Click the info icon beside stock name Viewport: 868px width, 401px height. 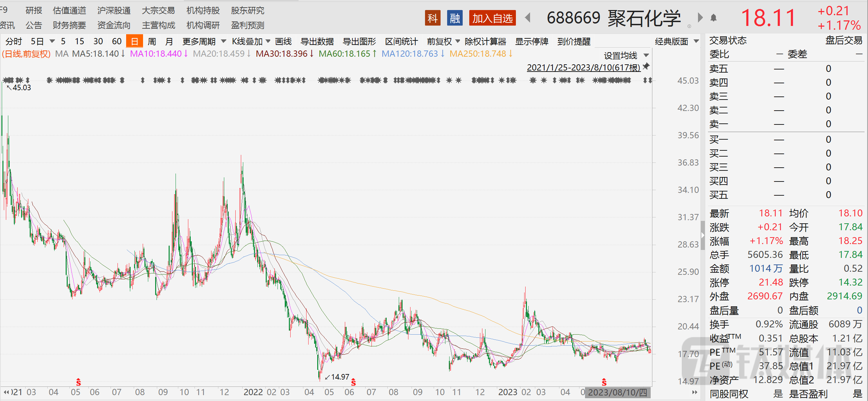689,26
